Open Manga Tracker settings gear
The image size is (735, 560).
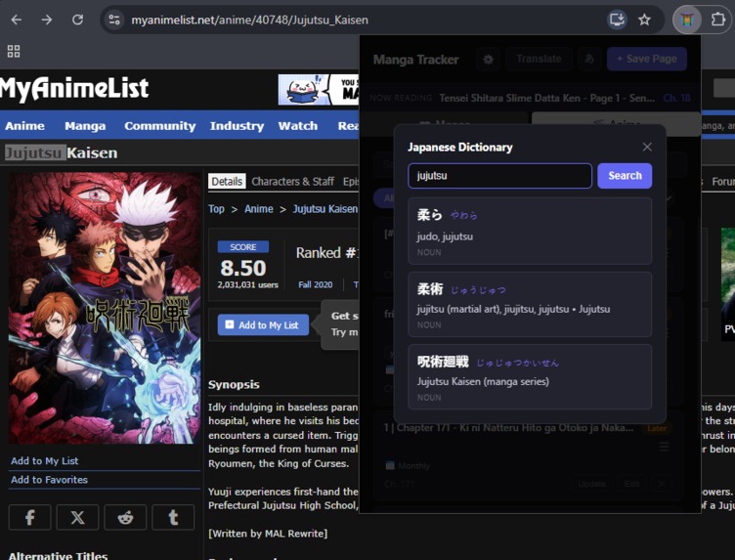coord(488,60)
